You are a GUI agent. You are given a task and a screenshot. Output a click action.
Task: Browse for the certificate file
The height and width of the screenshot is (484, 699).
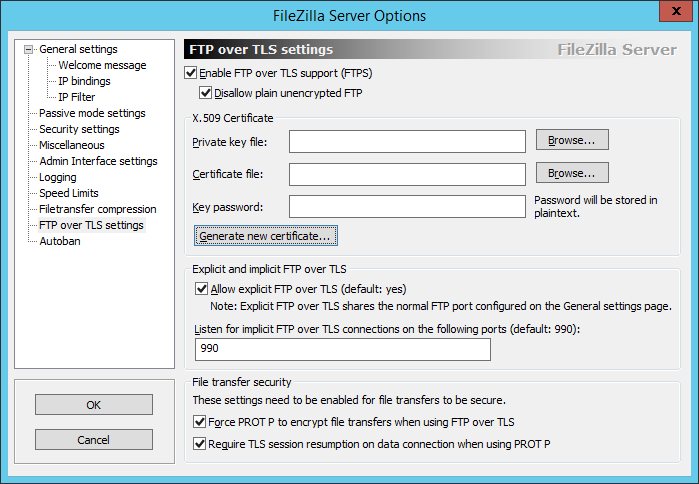572,173
